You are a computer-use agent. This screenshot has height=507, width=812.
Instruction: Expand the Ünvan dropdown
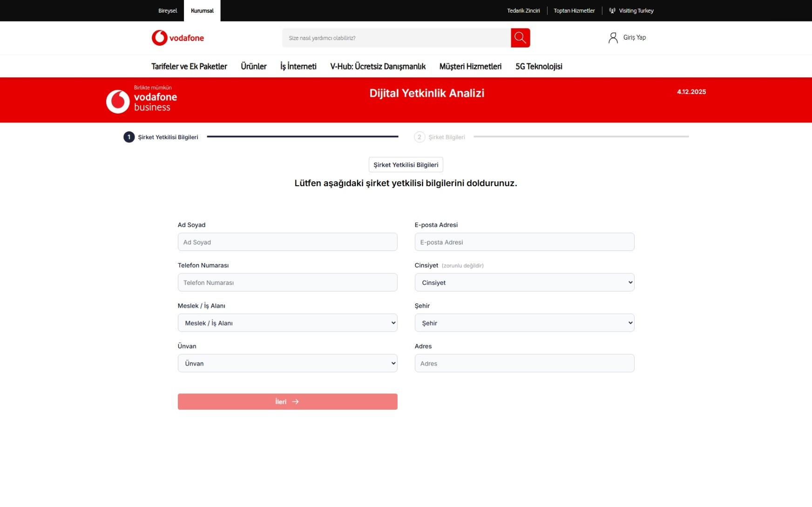coord(287,364)
